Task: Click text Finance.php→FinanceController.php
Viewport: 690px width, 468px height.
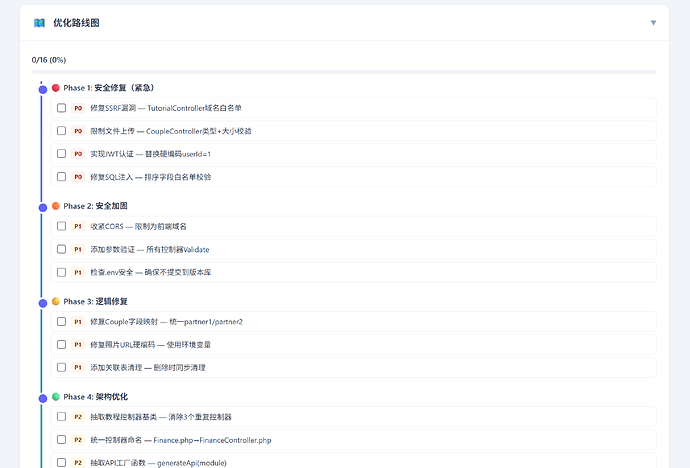Action: click(x=213, y=440)
